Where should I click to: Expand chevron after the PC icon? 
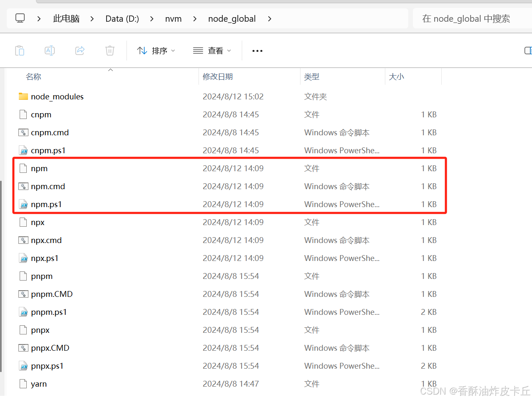click(39, 19)
